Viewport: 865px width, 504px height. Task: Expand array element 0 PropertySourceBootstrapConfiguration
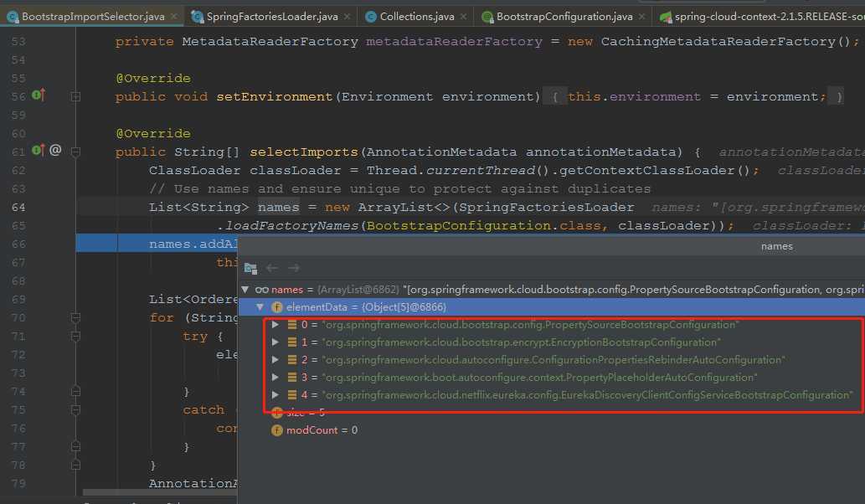[275, 325]
